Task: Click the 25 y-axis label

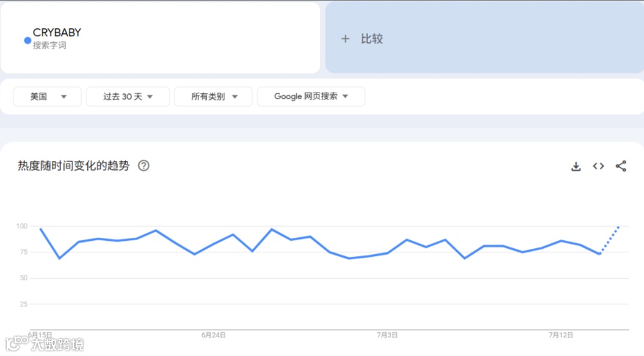Action: tap(23, 304)
